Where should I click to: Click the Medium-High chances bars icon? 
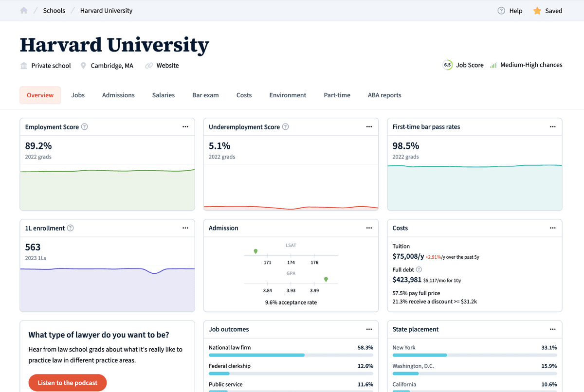coord(494,64)
